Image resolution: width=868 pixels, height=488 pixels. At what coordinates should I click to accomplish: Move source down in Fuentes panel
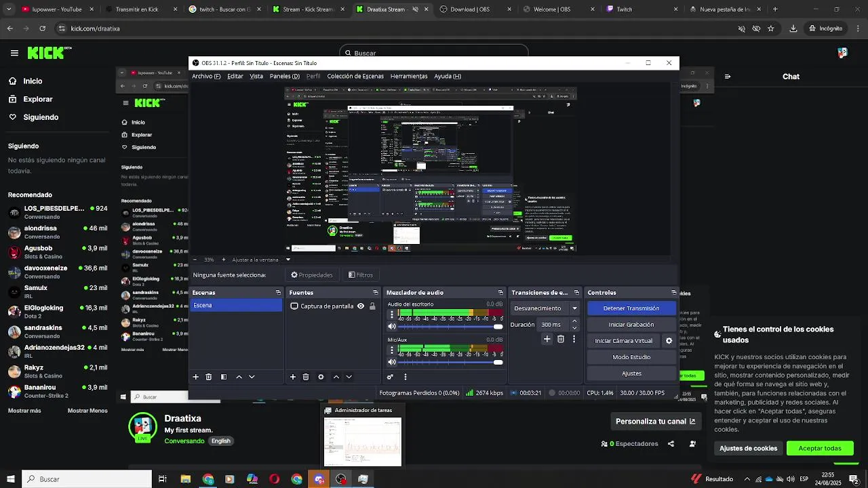(x=349, y=377)
